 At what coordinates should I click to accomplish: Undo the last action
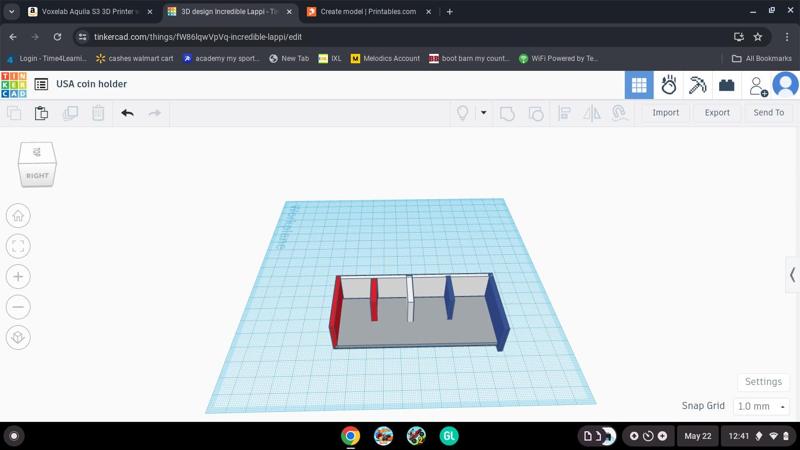coord(128,113)
